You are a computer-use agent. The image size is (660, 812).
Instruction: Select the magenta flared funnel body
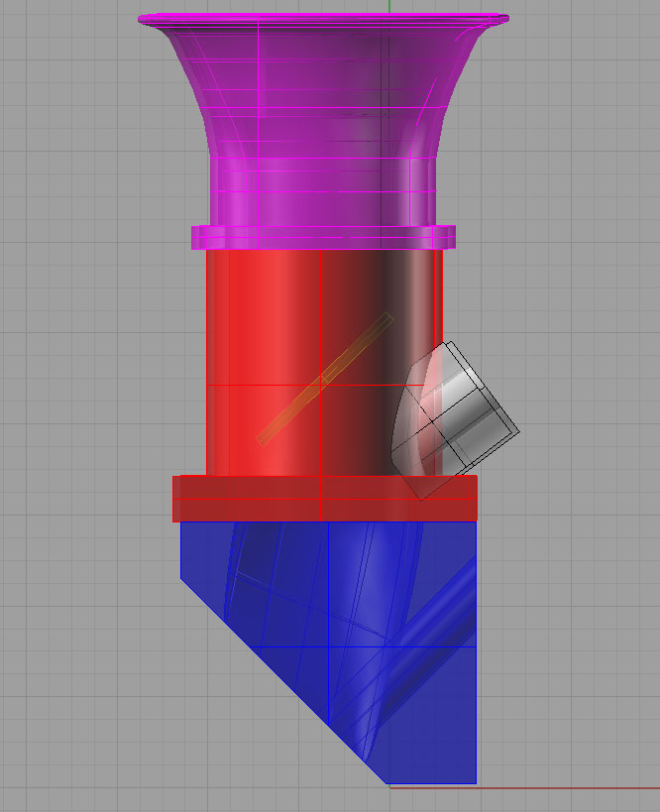pyautogui.click(x=321, y=88)
